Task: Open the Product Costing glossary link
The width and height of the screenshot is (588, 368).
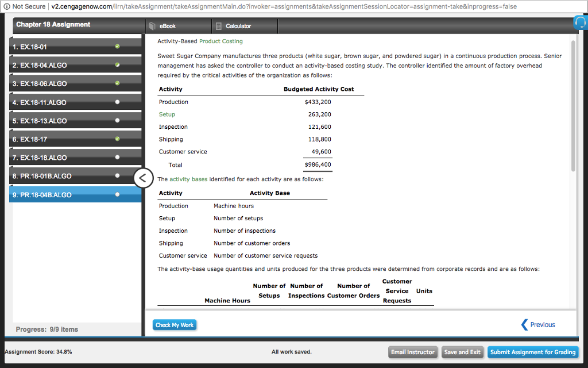Action: click(221, 41)
